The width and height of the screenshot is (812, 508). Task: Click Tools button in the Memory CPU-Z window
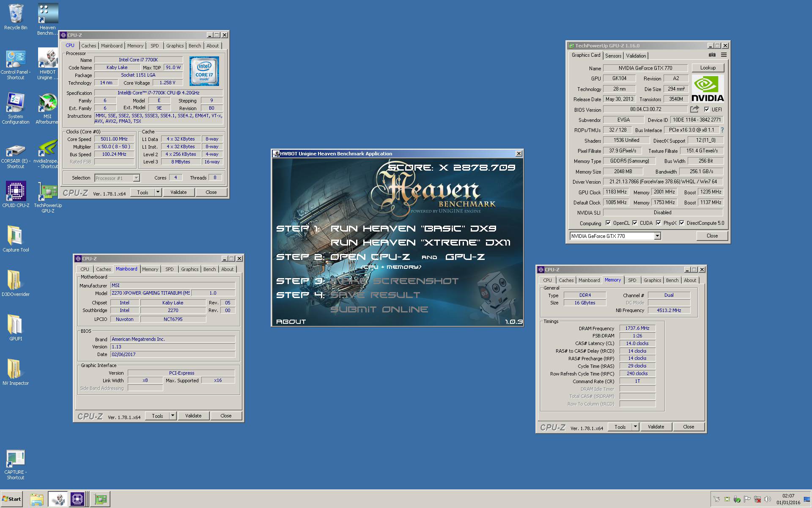tap(620, 427)
